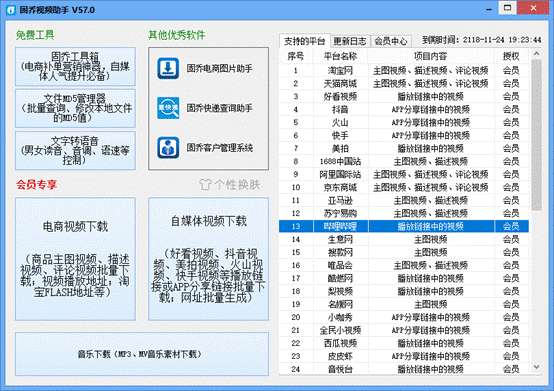Click the 固乔客户管理系统 person icon
The height and width of the screenshot is (391, 554).
tap(168, 147)
